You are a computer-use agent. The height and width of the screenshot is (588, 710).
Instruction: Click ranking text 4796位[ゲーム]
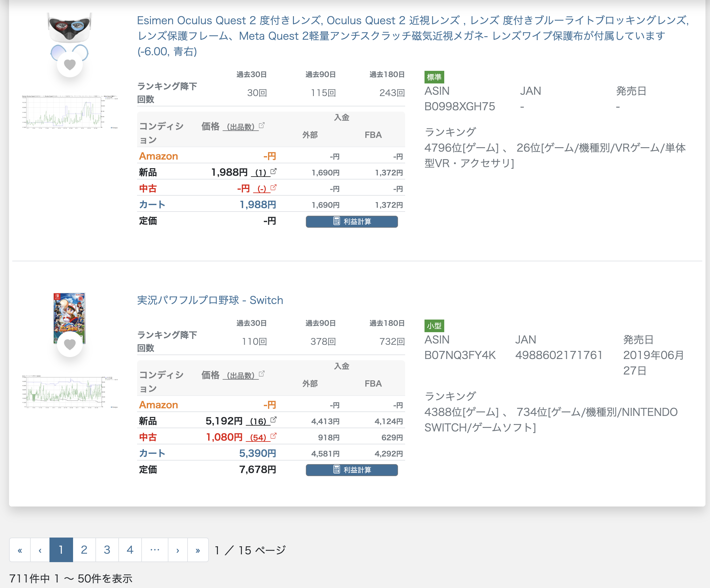[461, 148]
